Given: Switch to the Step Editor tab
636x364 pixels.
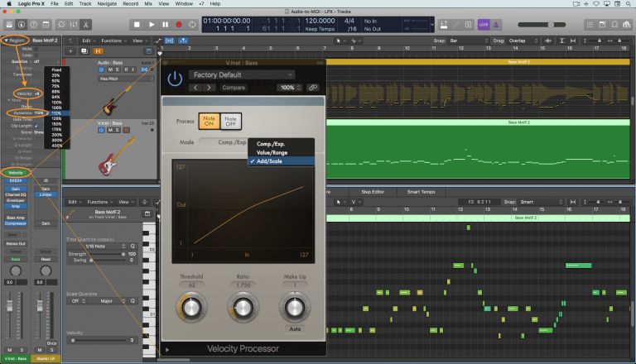Looking at the screenshot, I should pos(373,192).
